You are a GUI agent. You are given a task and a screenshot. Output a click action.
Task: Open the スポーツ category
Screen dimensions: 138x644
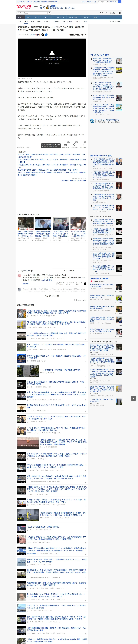pyautogui.click(x=56, y=21)
